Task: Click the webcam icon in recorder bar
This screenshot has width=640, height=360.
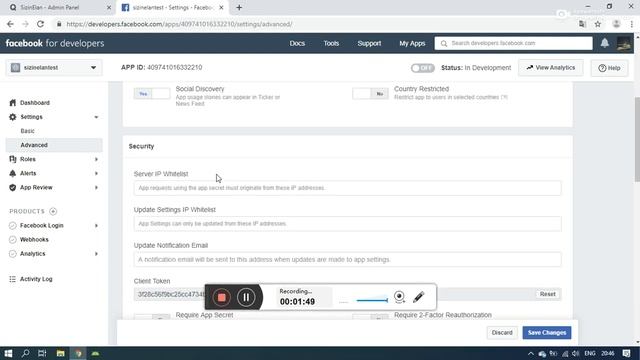Action: tap(399, 297)
